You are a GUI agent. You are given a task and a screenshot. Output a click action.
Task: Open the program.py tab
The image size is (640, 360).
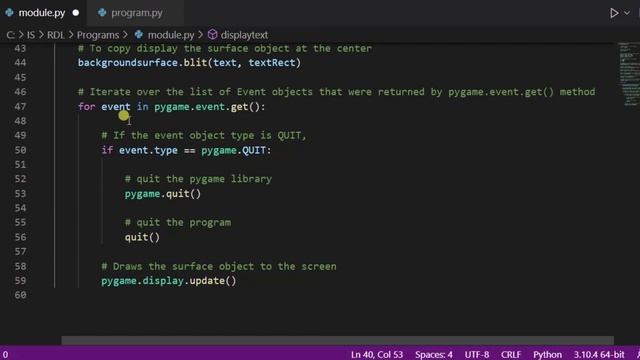[x=137, y=13]
